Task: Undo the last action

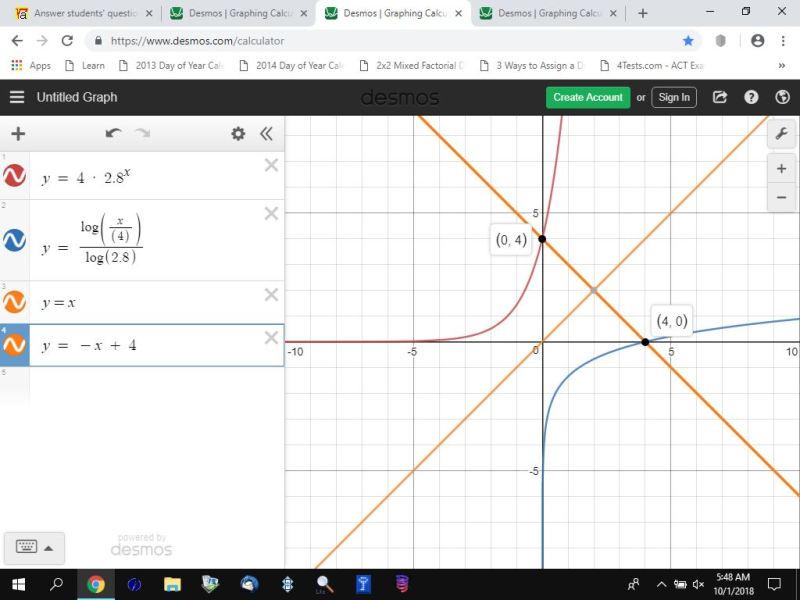Action: pyautogui.click(x=113, y=134)
